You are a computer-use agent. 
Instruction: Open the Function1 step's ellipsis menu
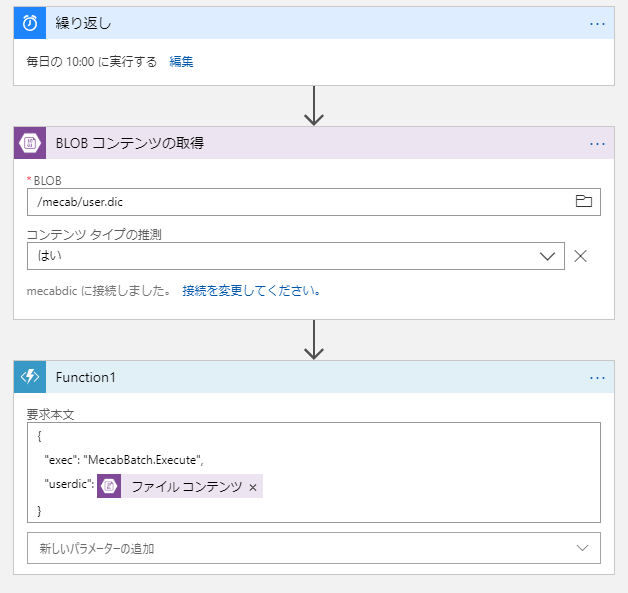[x=598, y=377]
